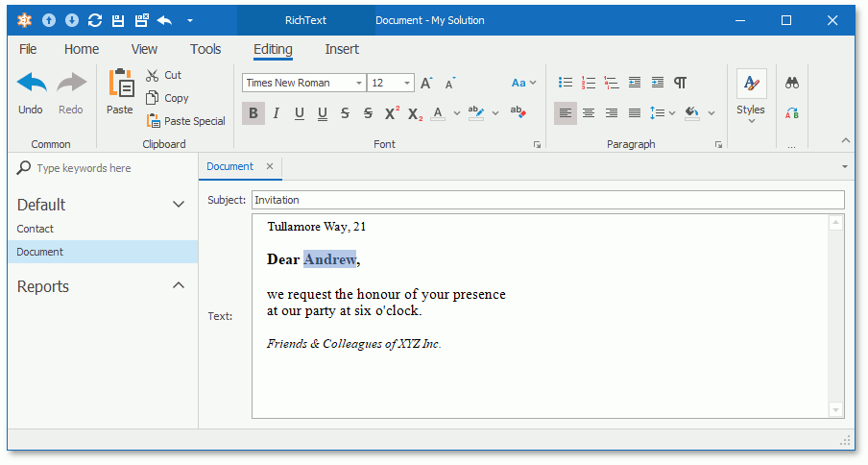
Task: Toggle Show/Hide paragraph marks
Action: pyautogui.click(x=681, y=83)
